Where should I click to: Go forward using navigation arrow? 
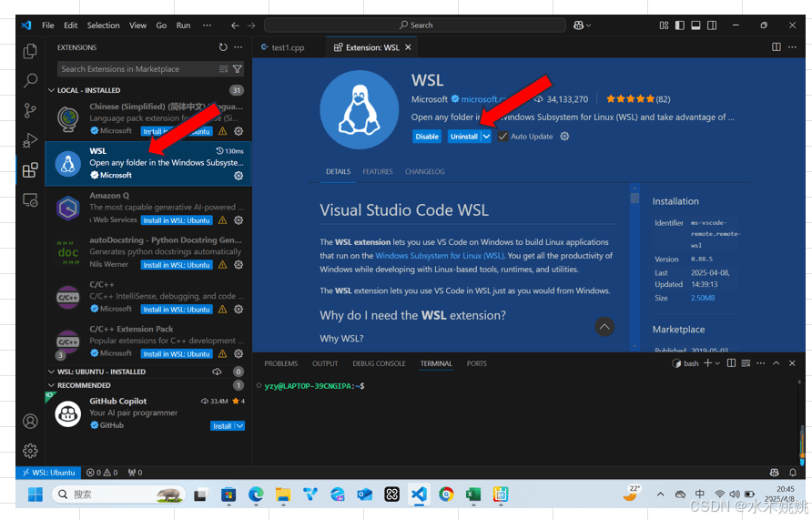(x=251, y=25)
